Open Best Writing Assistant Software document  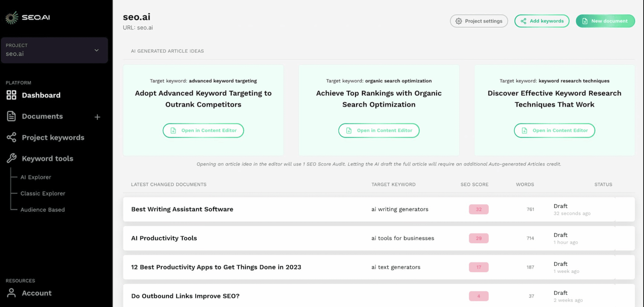point(182,209)
